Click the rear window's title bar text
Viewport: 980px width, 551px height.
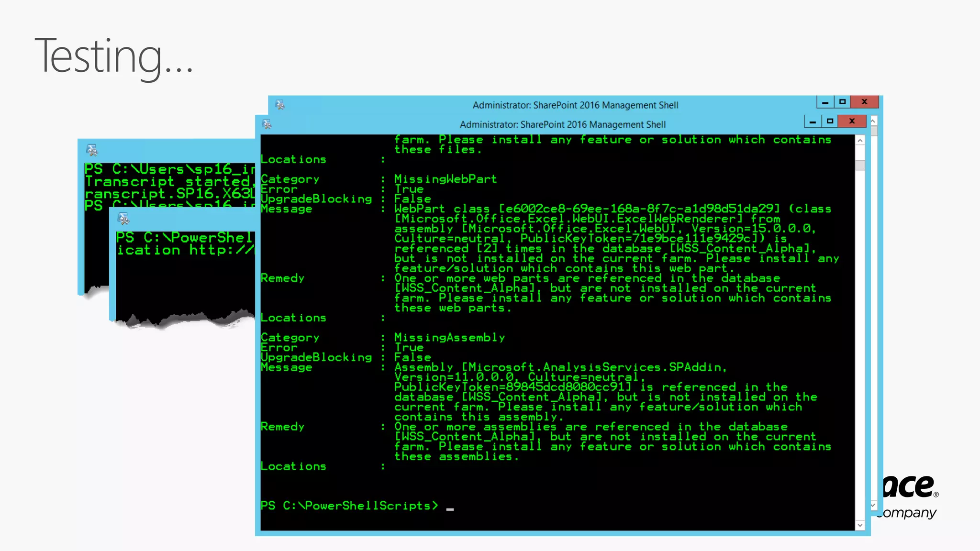[x=575, y=105]
